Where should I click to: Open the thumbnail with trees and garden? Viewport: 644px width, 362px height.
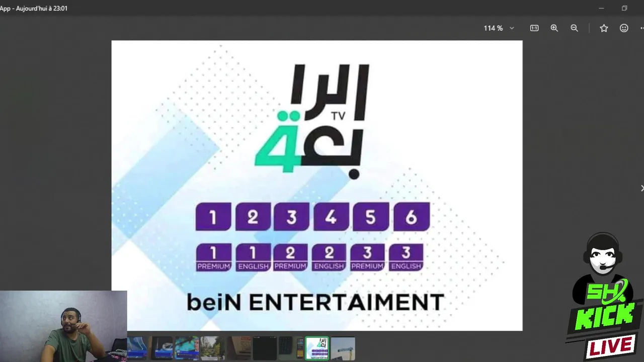click(212, 348)
